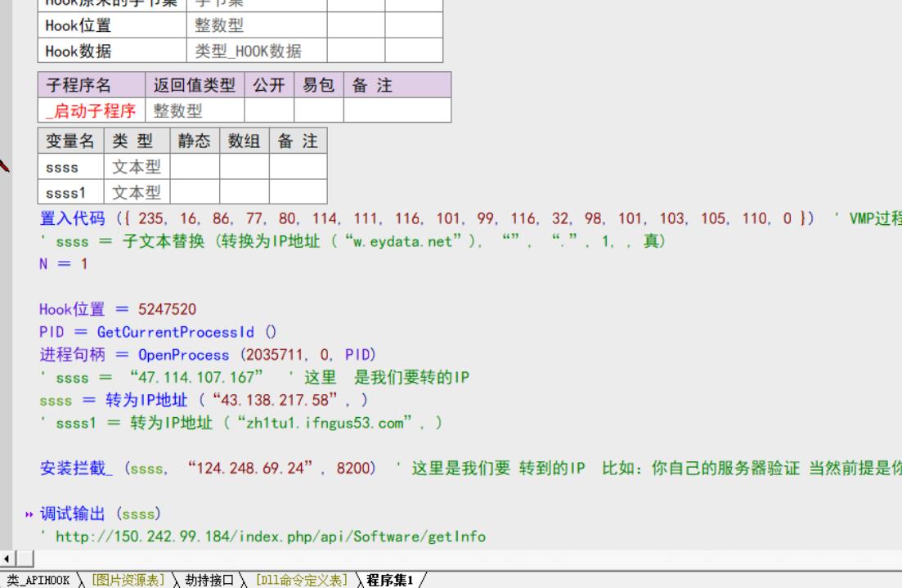
Task: Click the _启动子程序 subroutine name
Action: [x=91, y=110]
